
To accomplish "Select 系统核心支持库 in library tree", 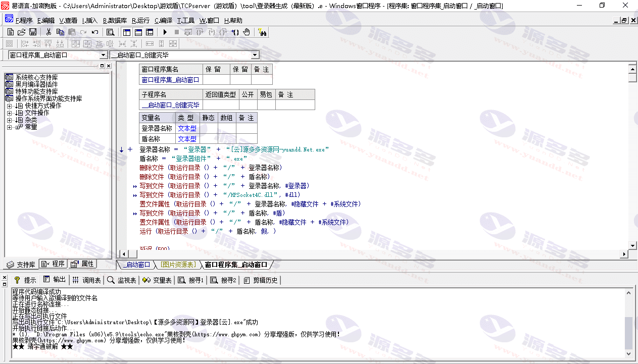I will coord(36,78).
